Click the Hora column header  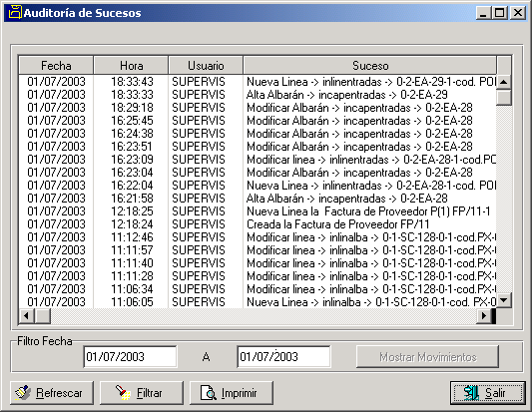[131, 65]
